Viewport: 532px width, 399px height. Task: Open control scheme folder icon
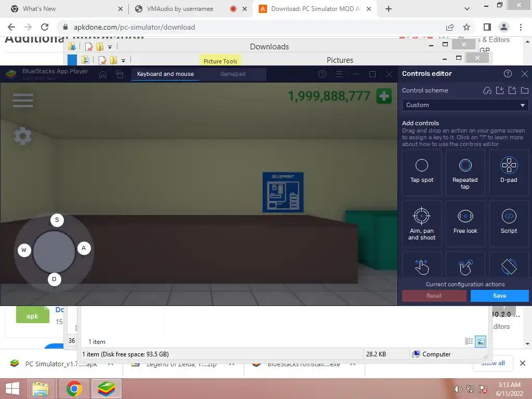click(x=525, y=90)
